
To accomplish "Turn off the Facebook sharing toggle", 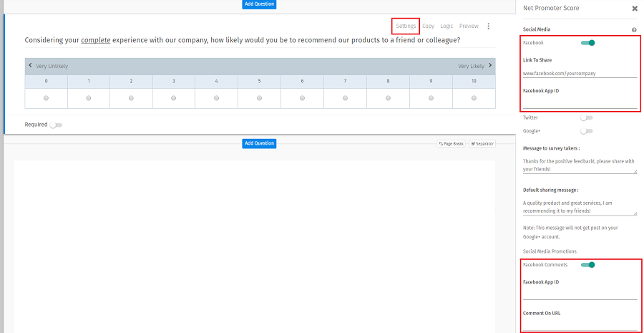I will click(587, 43).
